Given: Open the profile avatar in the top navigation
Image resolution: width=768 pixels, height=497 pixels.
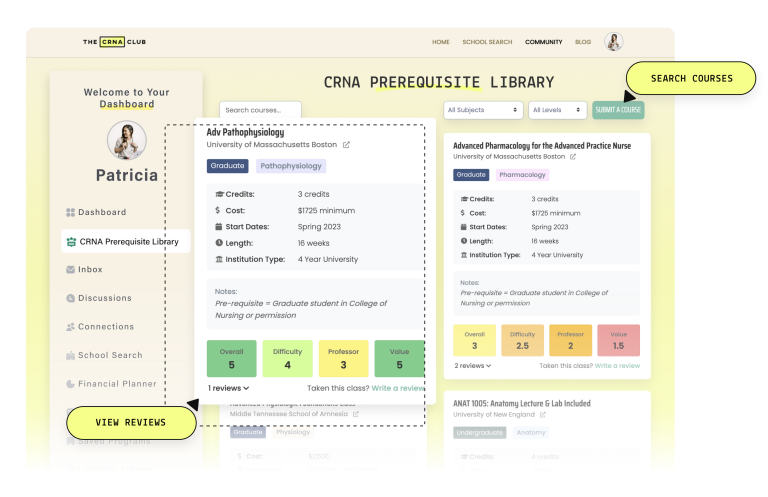Looking at the screenshot, I should click(x=613, y=42).
